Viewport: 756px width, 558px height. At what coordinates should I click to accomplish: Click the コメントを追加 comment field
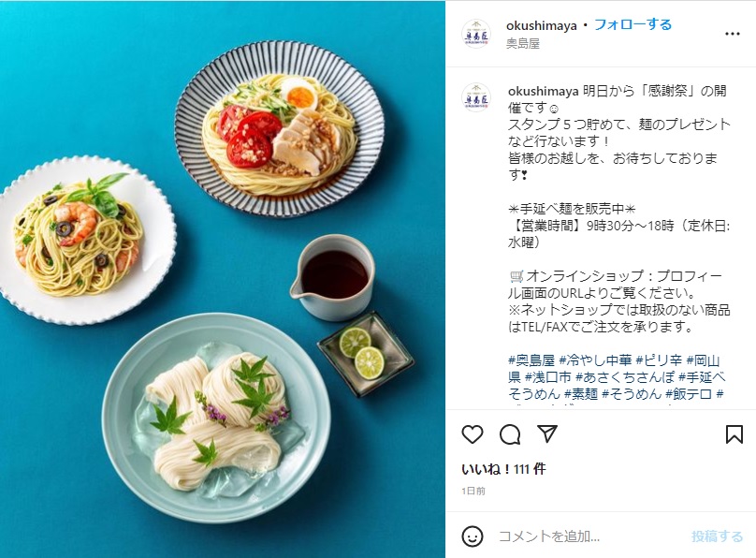[x=590, y=536]
